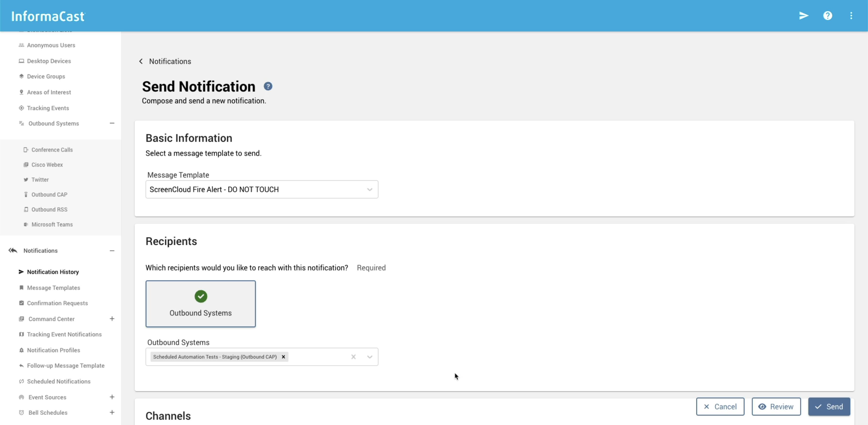Click the Conference Calls icon
Screen dimensions: 868x425
click(x=26, y=149)
